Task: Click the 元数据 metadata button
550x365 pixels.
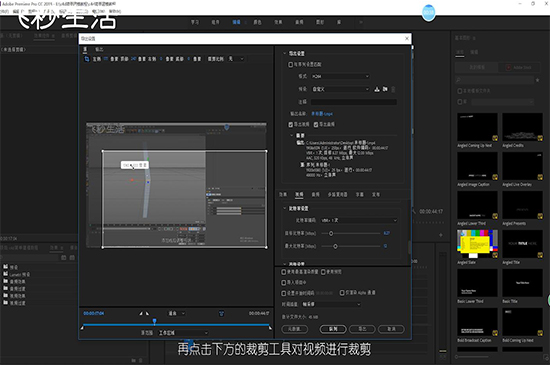Action: (295, 329)
